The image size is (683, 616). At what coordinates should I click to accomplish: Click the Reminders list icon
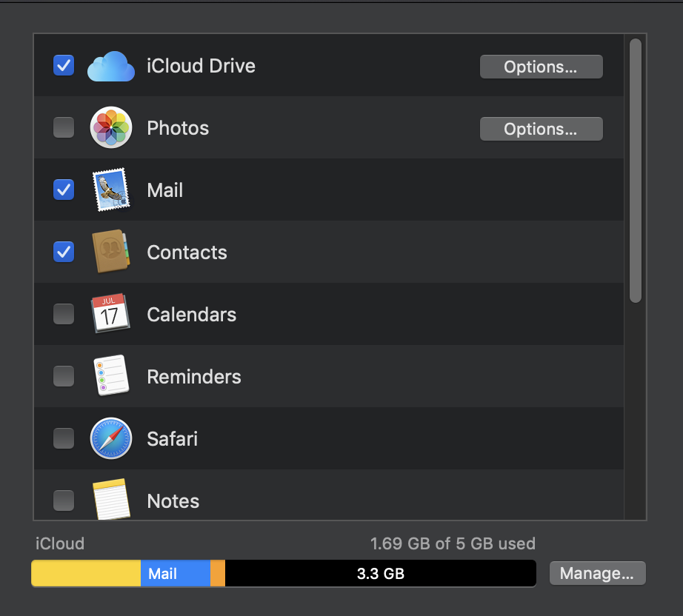click(111, 375)
